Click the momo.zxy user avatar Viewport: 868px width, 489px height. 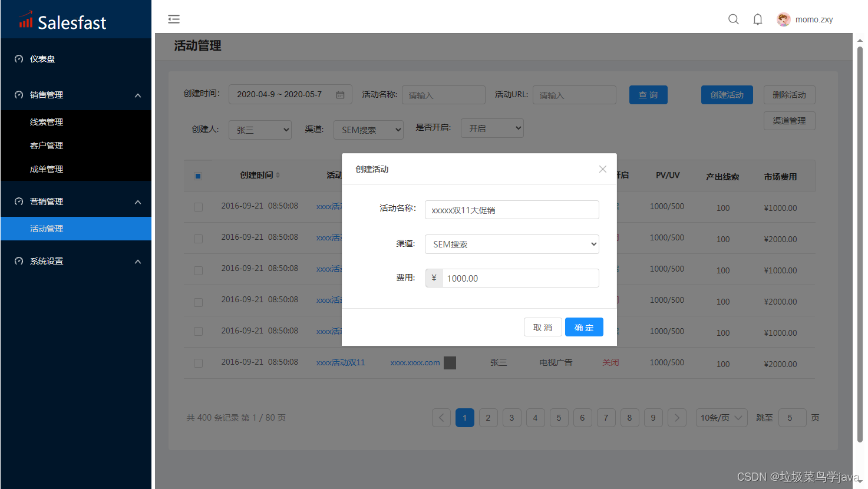click(783, 19)
